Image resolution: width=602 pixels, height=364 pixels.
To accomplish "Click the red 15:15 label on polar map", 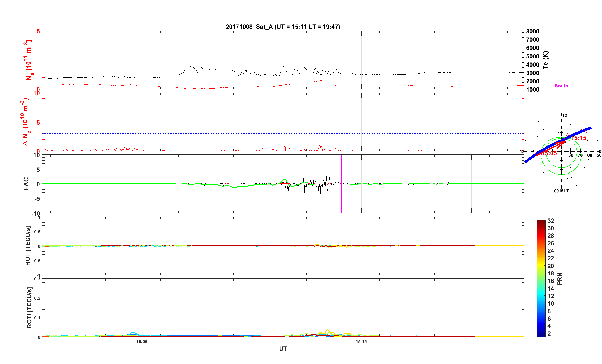I will 579,138.
